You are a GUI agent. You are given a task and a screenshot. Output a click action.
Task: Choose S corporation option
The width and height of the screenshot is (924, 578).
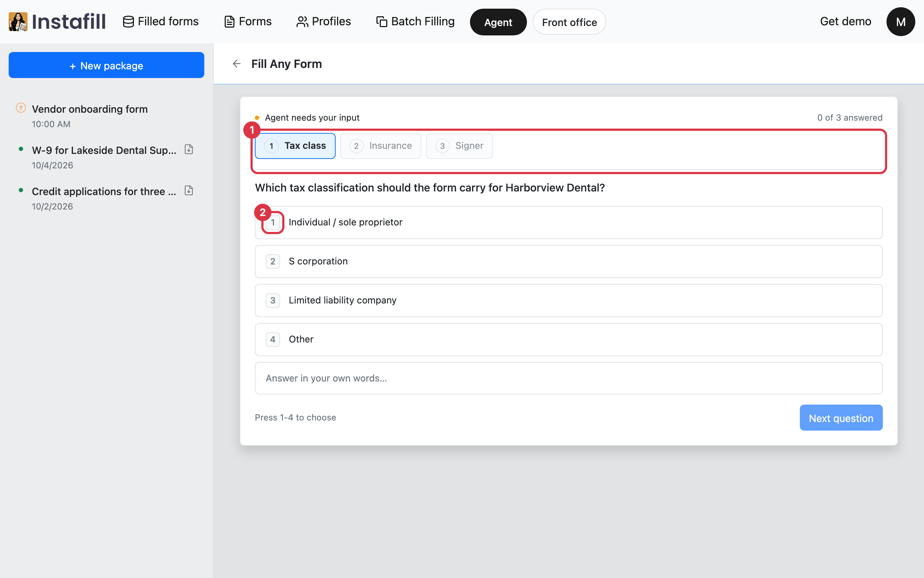tap(568, 262)
